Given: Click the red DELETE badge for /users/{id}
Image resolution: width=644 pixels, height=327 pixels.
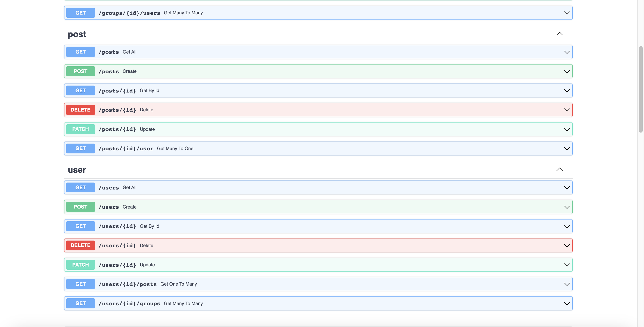Looking at the screenshot, I should click(x=80, y=245).
